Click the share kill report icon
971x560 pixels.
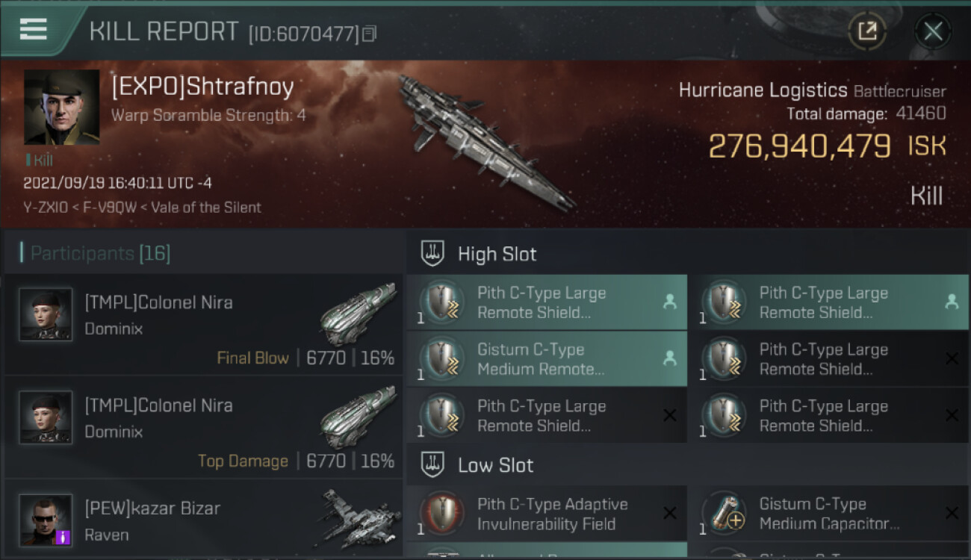pos(867,31)
